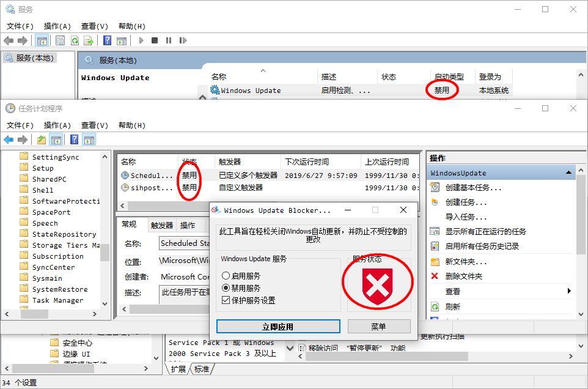Viewport: 588px width, 389px height.
Task: Open 文件(F) menu in Services window
Action: (20, 26)
